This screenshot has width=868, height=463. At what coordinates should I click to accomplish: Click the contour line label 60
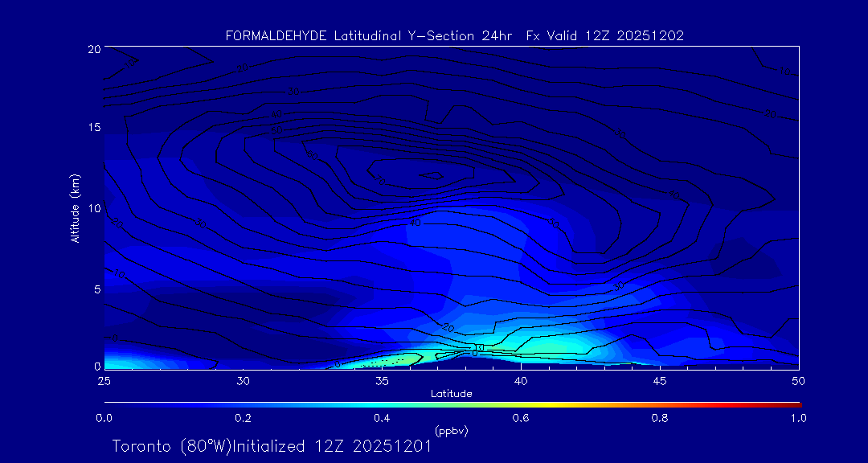[312, 156]
